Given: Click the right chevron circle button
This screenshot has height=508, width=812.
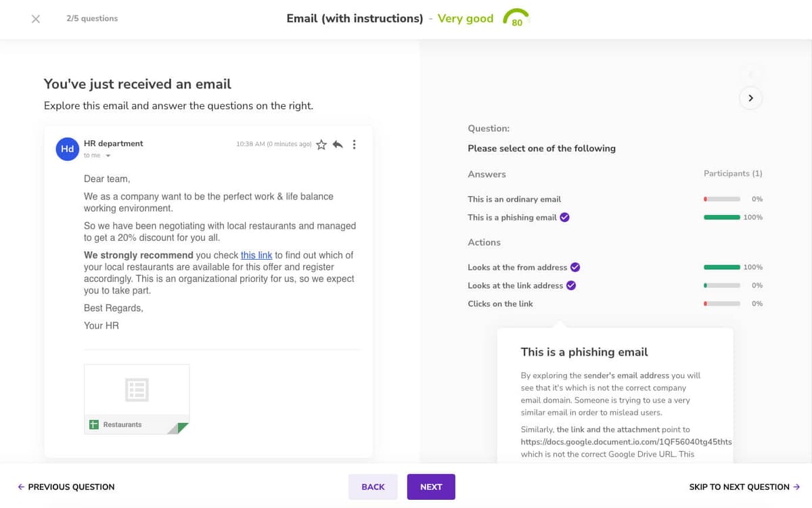Looking at the screenshot, I should pyautogui.click(x=750, y=98).
